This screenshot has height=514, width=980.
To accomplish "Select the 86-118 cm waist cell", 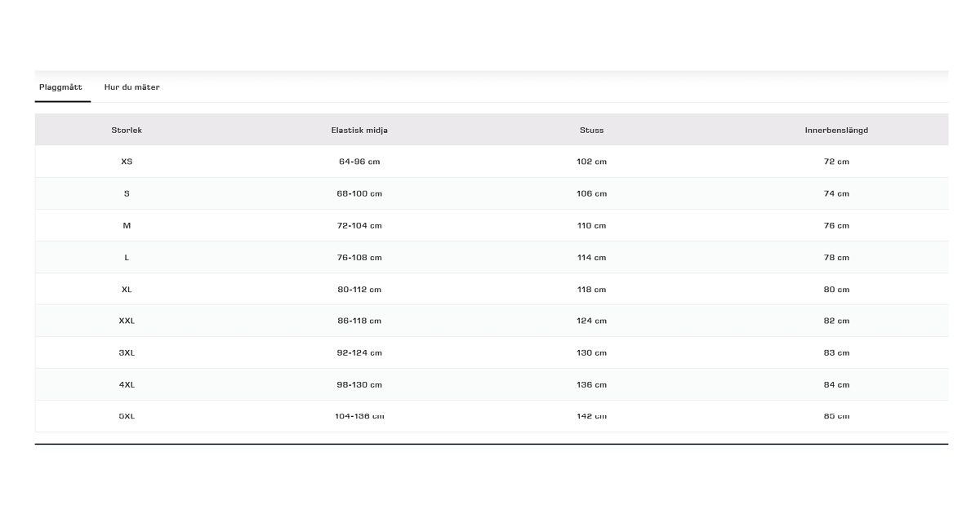I will click(x=359, y=321).
